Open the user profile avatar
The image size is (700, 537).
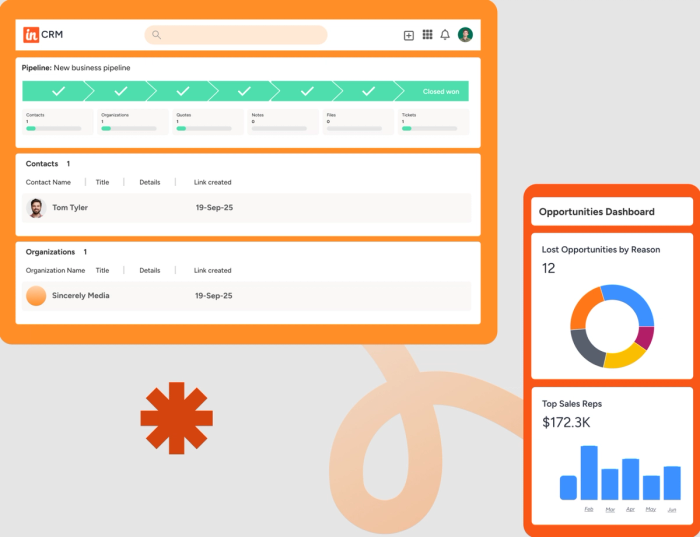[465, 34]
